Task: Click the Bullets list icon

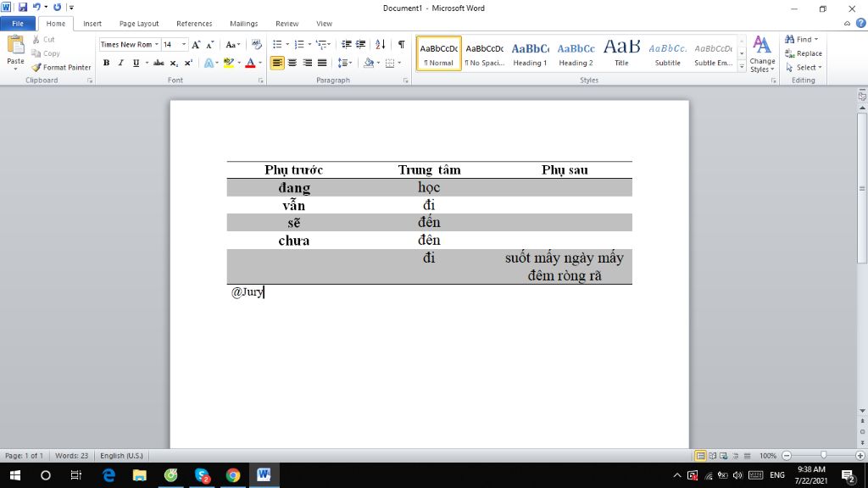Action: click(x=277, y=45)
